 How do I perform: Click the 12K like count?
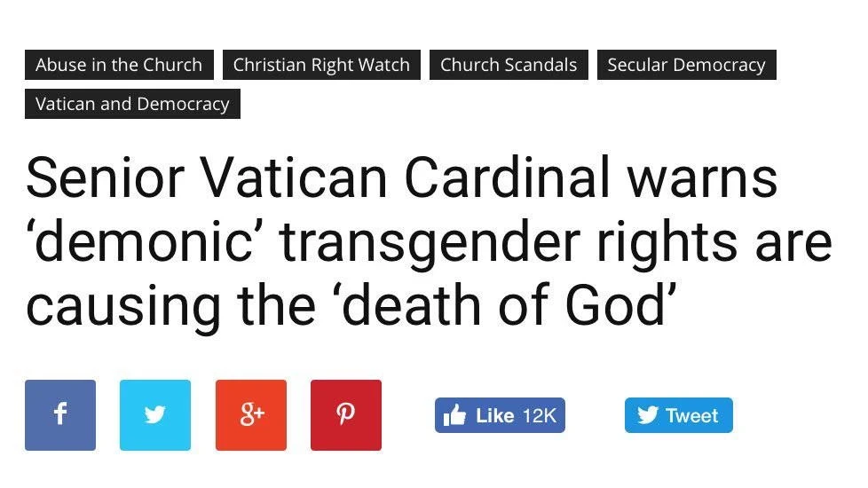540,416
